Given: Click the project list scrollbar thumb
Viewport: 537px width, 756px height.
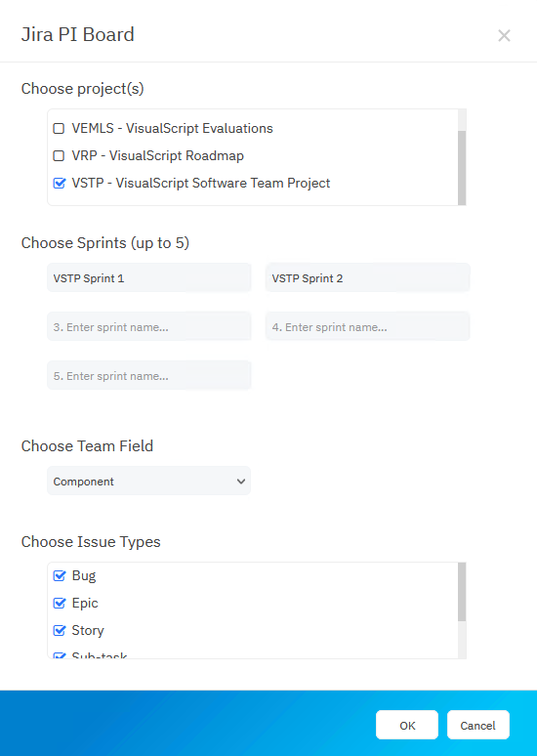Looking at the screenshot, I should (462, 168).
